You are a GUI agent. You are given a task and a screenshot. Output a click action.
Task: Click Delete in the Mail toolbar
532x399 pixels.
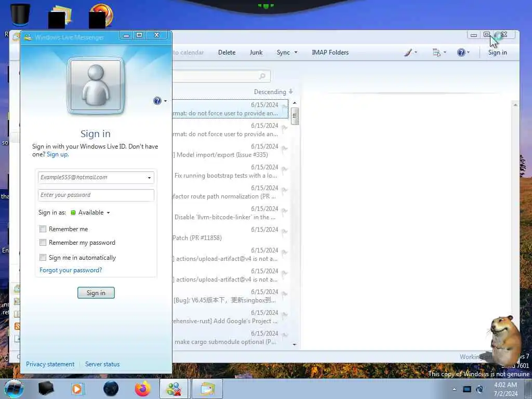click(x=227, y=52)
